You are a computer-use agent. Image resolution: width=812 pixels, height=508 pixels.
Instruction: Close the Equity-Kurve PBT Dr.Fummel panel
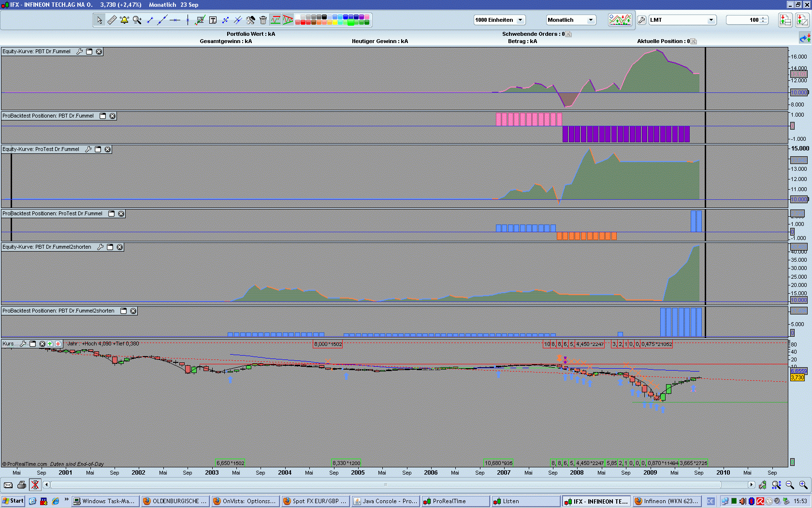point(99,51)
